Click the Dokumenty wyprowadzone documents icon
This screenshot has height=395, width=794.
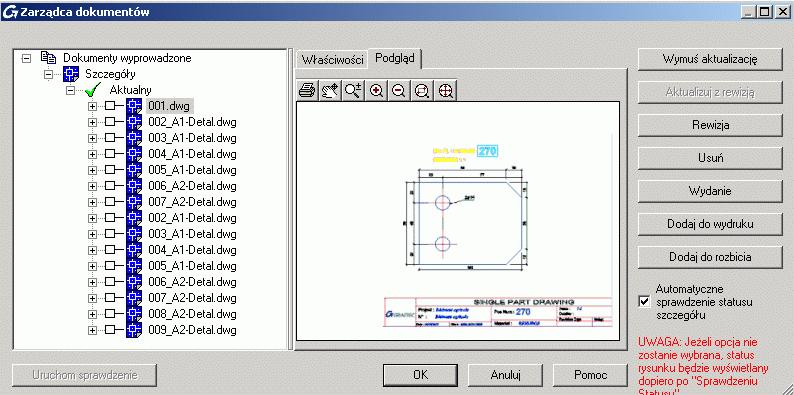[49, 58]
